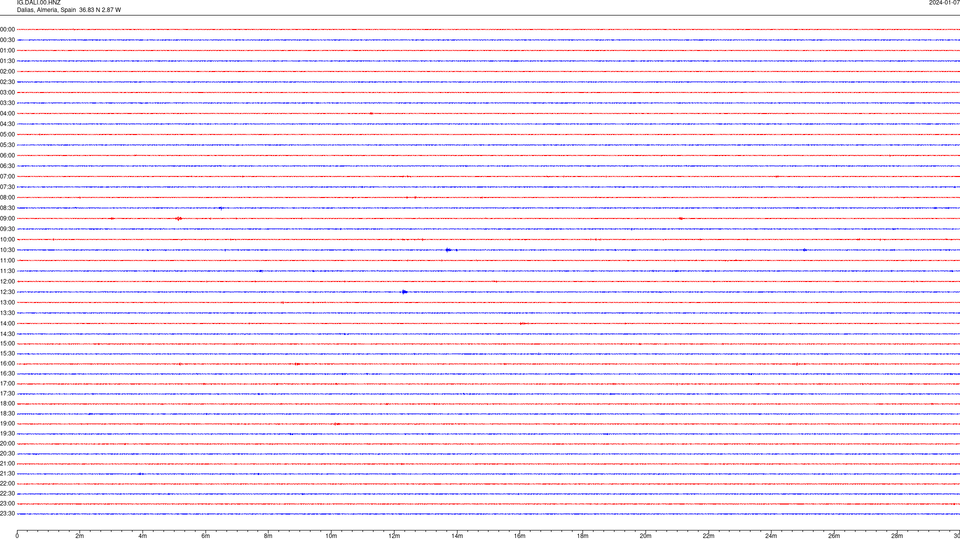Select the 11:00 trace time label

(x=7, y=260)
